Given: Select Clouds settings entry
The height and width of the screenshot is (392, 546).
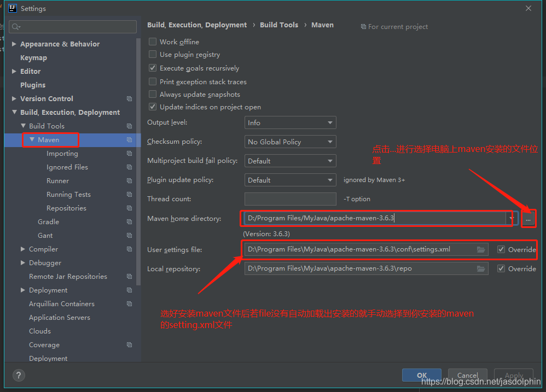Looking at the screenshot, I should click(x=40, y=331).
